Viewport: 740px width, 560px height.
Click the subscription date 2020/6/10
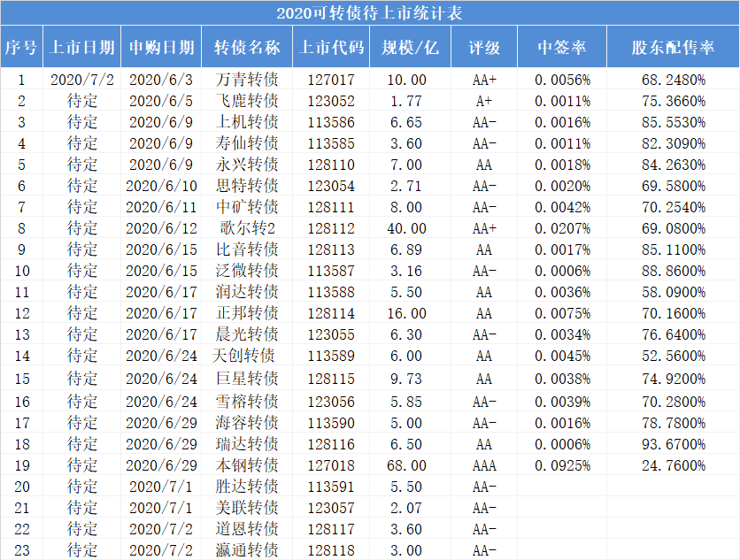(161, 186)
